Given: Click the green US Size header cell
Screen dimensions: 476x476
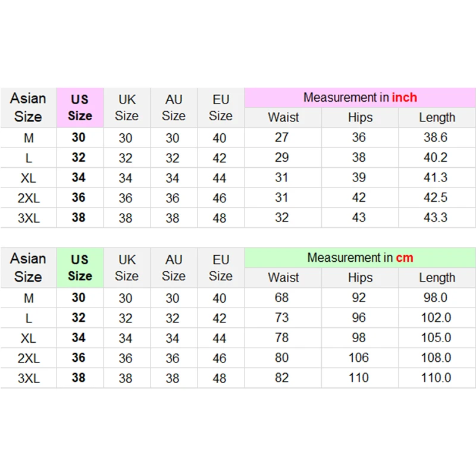Looking at the screenshot, I should click(80, 268).
